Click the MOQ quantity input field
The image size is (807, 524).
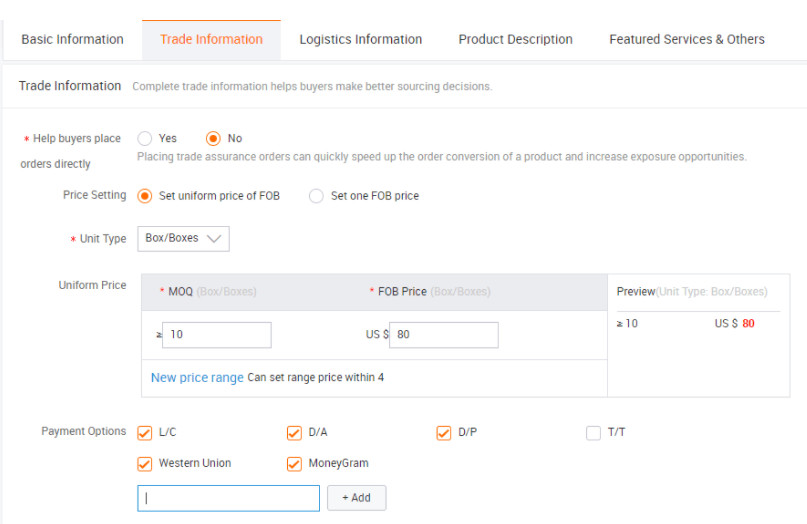tap(216, 335)
